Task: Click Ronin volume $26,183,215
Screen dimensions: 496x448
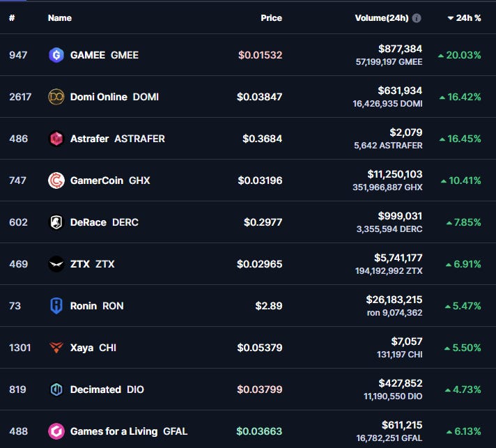Action: coord(394,300)
